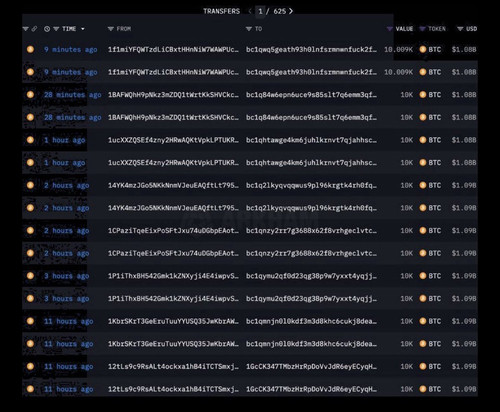The width and height of the screenshot is (500, 412).
Task: Click lower recipient bc1q2lkyqvqqwus9pl96krgtk4rh0fq
Action: [311, 208]
